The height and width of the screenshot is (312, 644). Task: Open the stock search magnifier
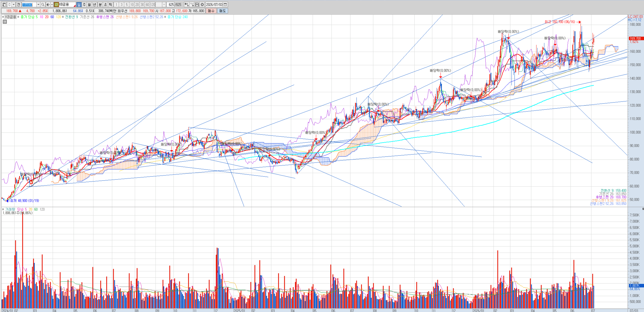[43, 5]
